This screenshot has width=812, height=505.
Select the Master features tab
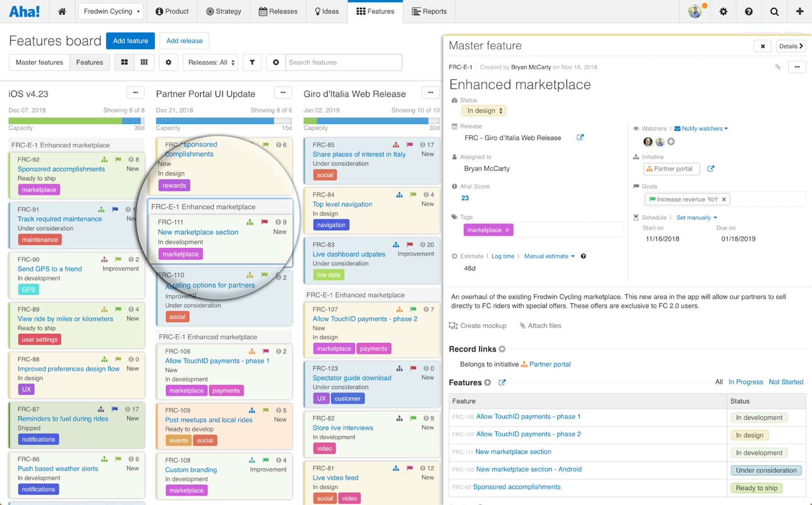click(39, 62)
